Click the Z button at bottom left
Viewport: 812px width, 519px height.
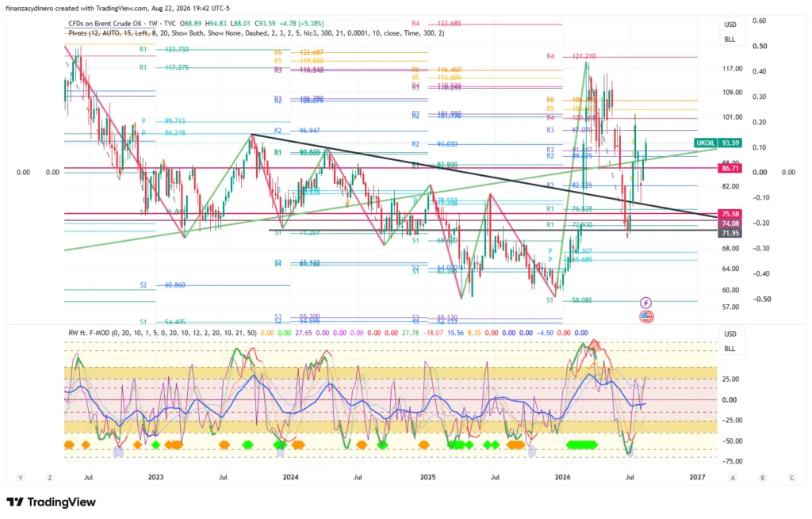click(x=50, y=478)
